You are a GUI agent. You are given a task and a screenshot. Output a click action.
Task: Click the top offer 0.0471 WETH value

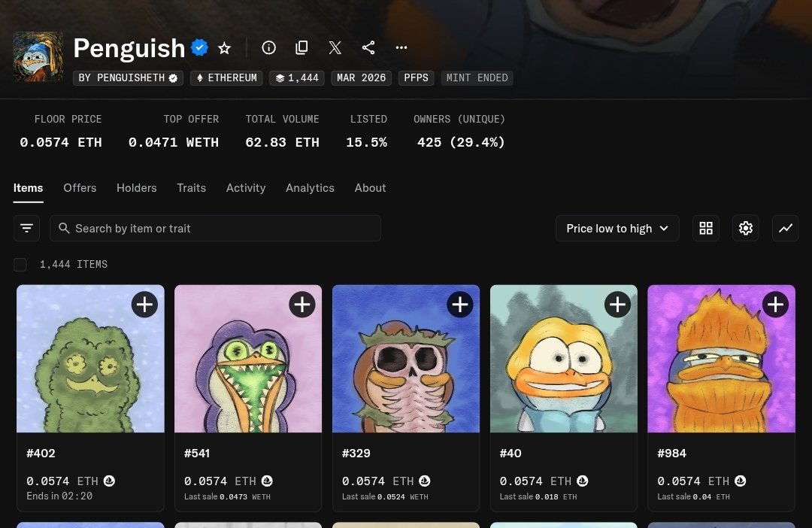coord(174,142)
